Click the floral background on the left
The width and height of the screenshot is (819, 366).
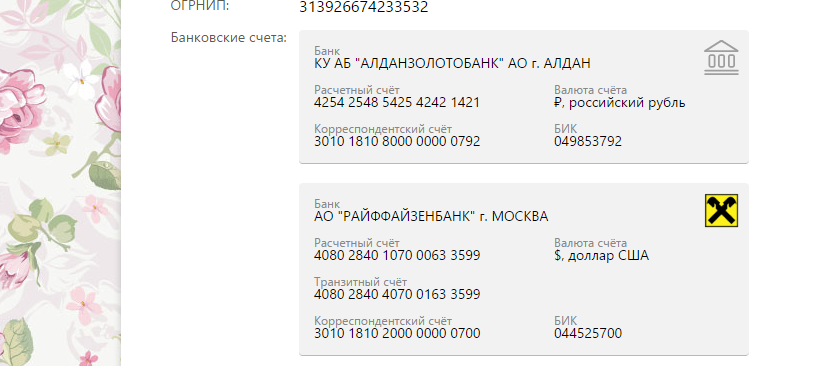(x=60, y=183)
